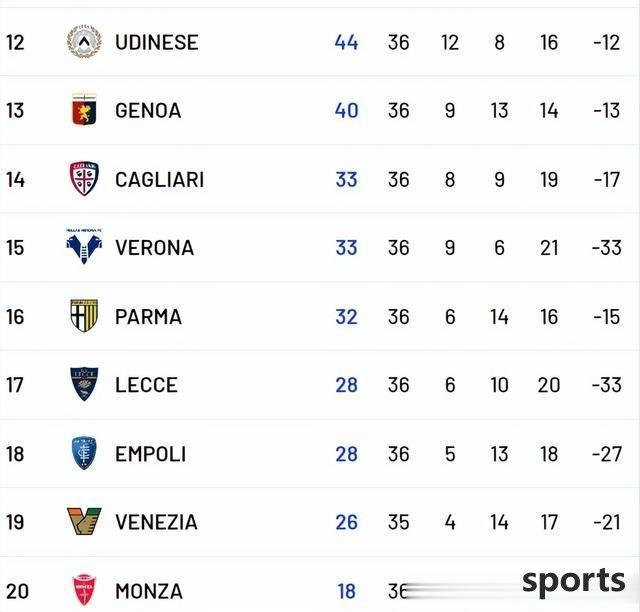Click the Verona club crest
Screen dimensions: 640x612
(84, 246)
